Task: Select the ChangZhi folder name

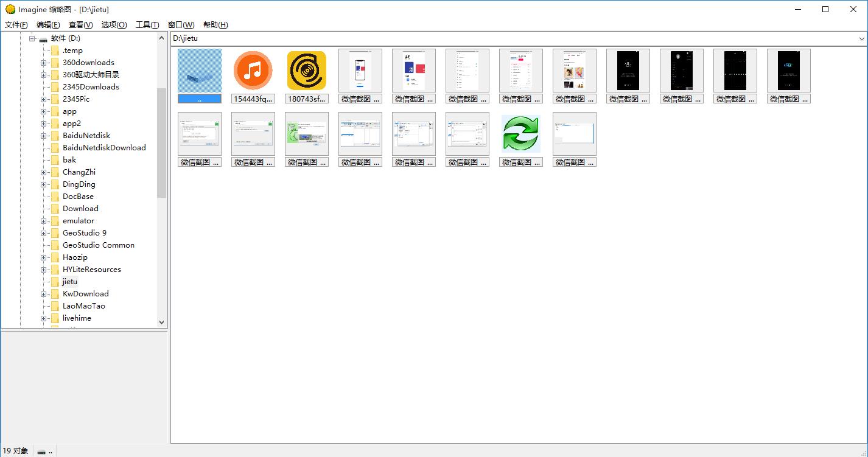Action: click(x=79, y=172)
